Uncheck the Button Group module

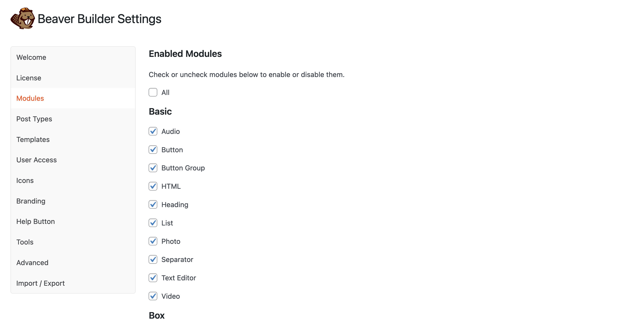point(153,168)
